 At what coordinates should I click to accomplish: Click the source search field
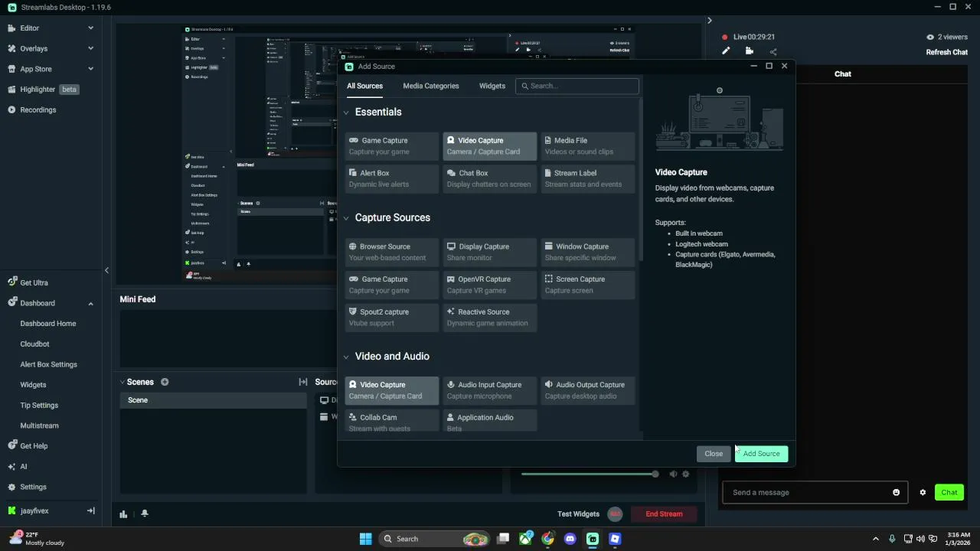point(577,86)
